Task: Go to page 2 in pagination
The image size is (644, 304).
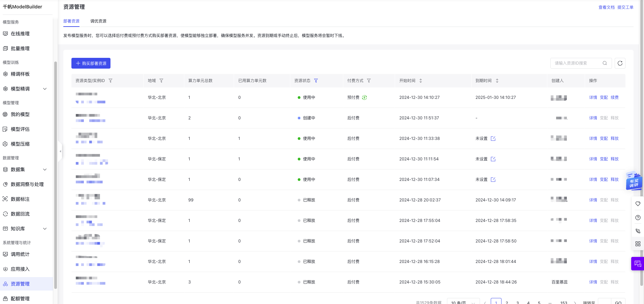Action: 507,302
